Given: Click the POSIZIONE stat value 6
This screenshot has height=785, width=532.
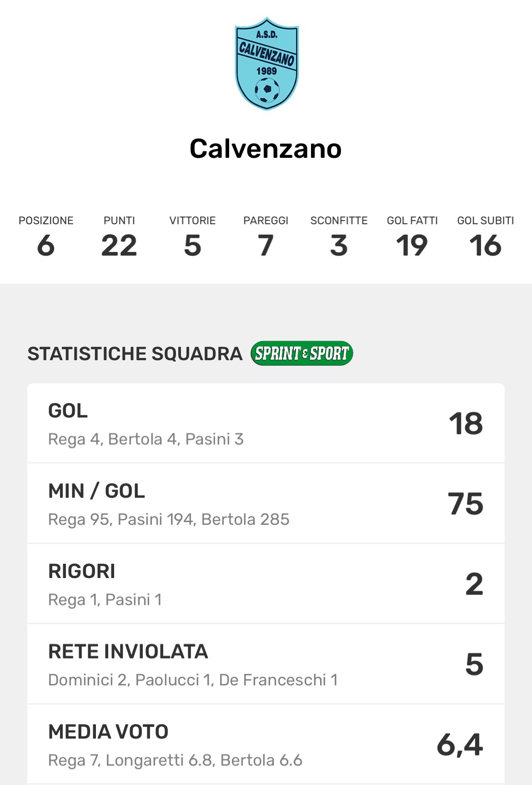Looking at the screenshot, I should 46,246.
